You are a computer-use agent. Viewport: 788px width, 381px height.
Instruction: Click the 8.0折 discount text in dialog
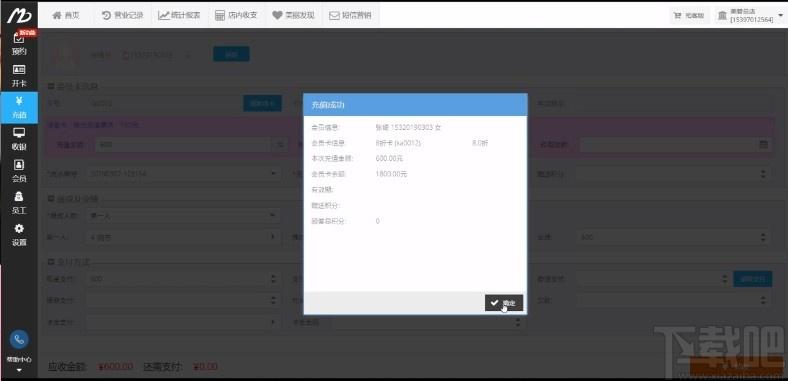[x=480, y=143]
